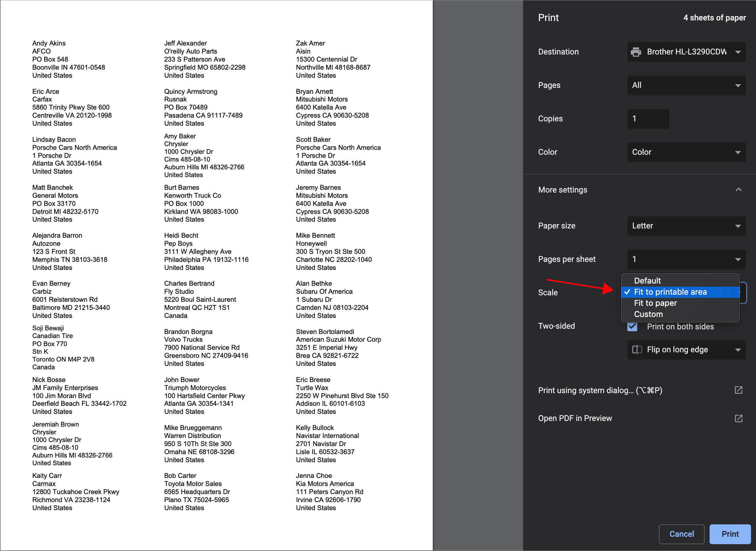This screenshot has height=551, width=756.
Task: Click the name 'Mike Brueggemann' in preview
Action: click(193, 427)
